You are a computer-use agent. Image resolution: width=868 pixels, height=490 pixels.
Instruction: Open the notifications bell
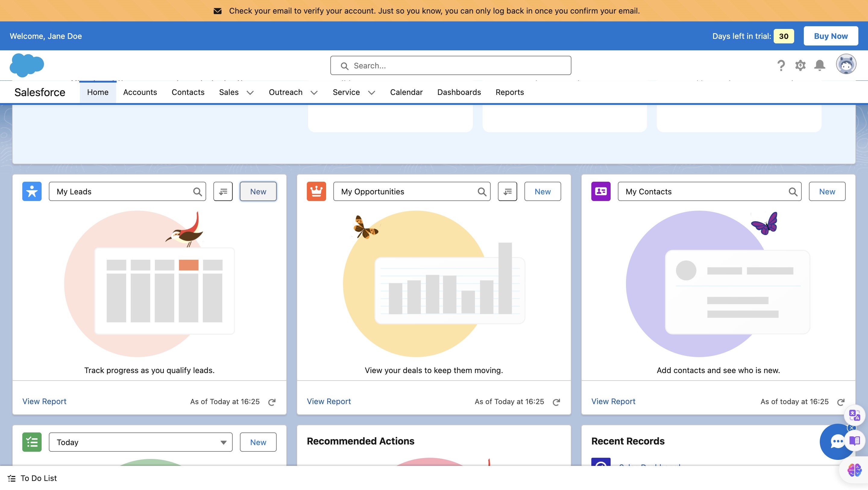coord(819,65)
